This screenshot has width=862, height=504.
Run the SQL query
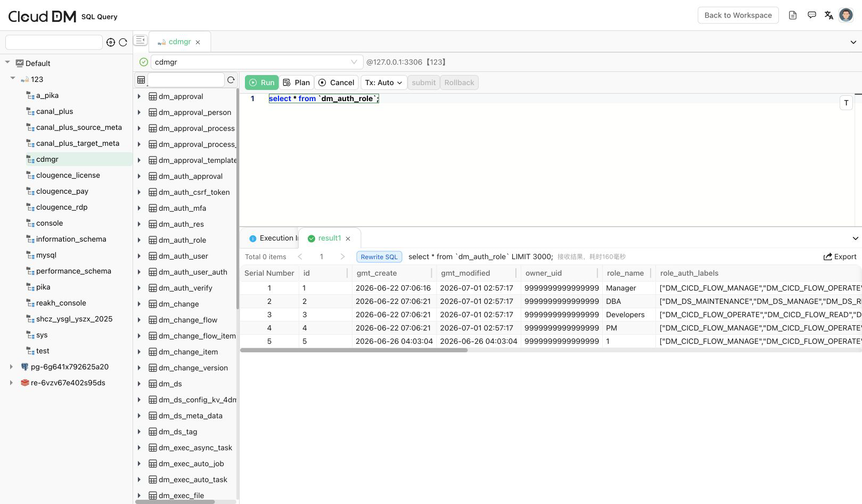pyautogui.click(x=261, y=82)
